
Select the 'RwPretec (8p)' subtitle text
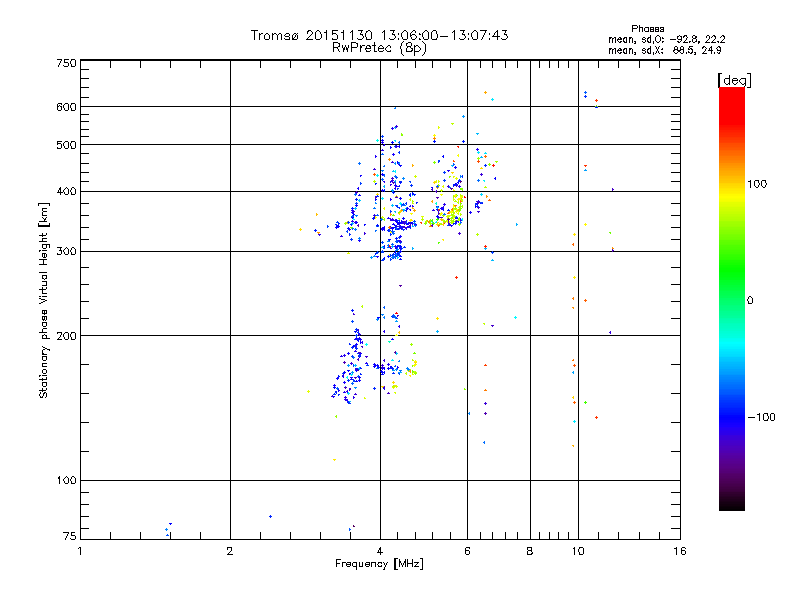(x=379, y=48)
